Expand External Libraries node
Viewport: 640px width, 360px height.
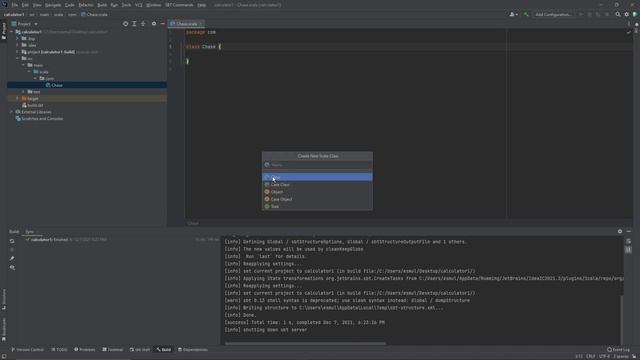(11, 112)
